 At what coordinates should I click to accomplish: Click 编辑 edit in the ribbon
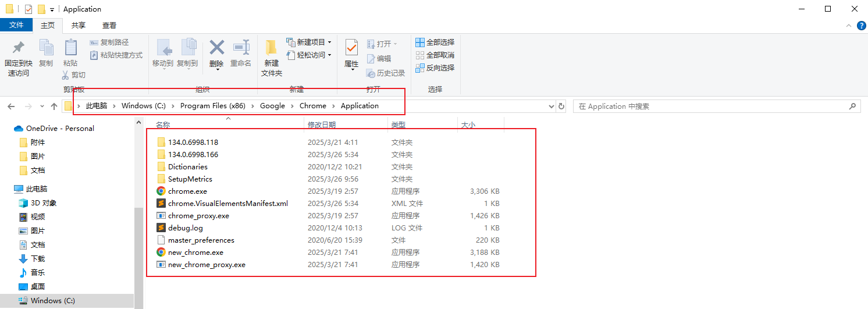pos(379,59)
